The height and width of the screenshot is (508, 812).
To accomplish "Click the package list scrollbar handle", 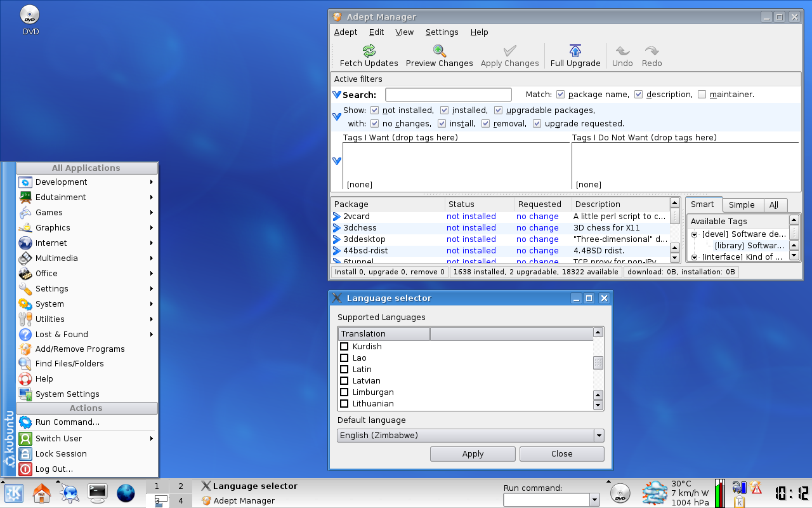I will click(x=674, y=216).
